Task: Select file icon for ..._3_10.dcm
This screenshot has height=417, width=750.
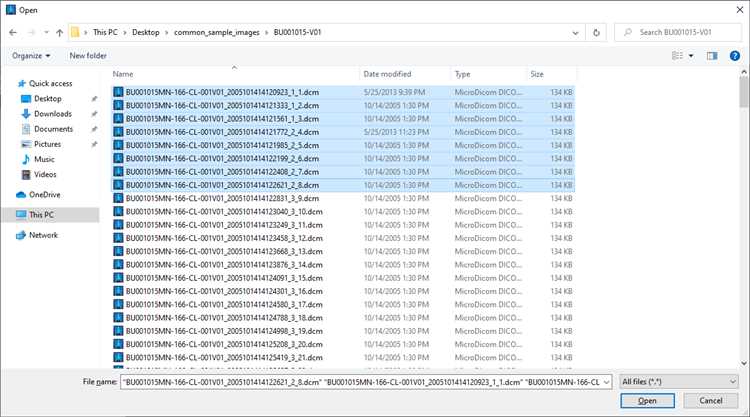Action: tap(118, 212)
